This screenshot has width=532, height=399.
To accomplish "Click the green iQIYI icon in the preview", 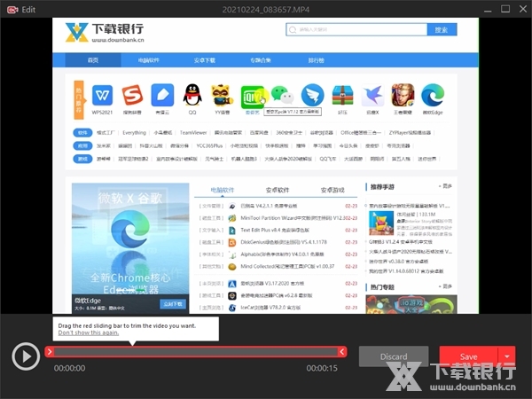I will coord(252,98).
